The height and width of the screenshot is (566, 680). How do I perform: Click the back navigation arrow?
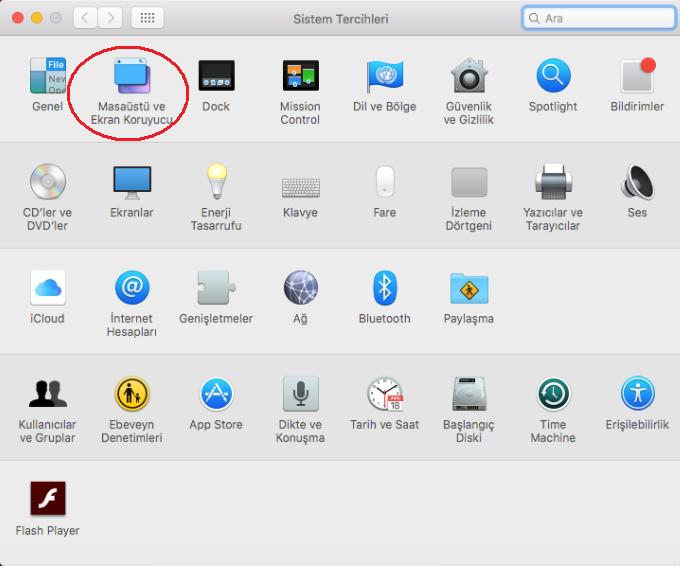click(85, 18)
